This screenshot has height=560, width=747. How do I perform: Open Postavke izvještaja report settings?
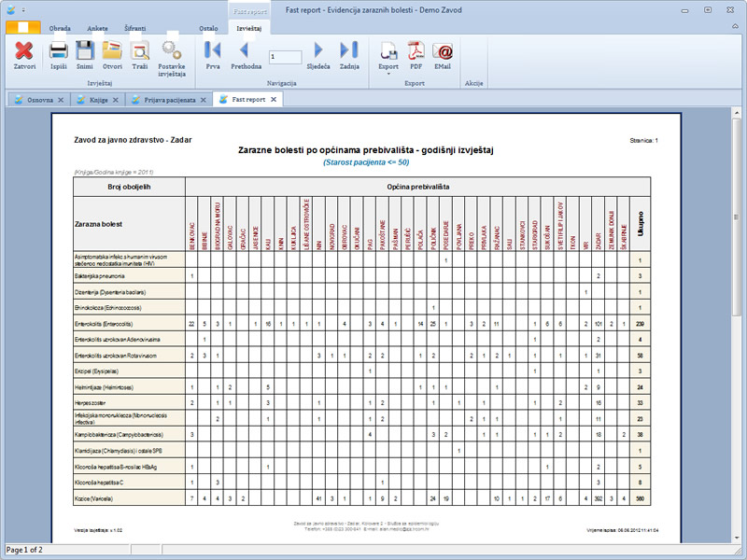(172, 59)
